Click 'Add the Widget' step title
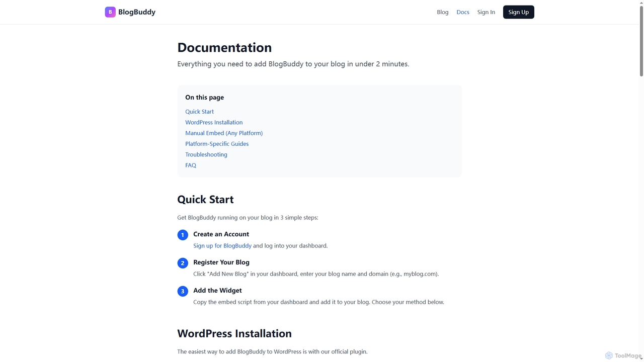The height and width of the screenshot is (362, 644). click(217, 291)
